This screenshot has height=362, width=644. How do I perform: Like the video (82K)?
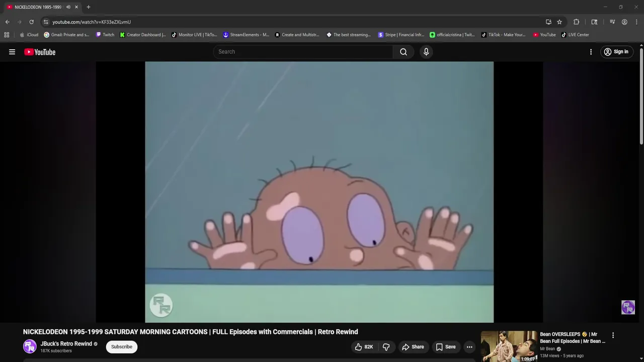(364, 347)
